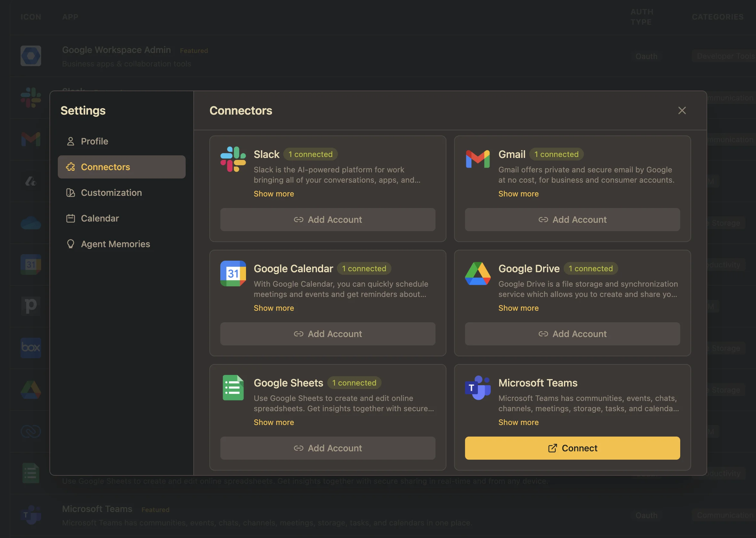
Task: Click Google Drive's 1 connected badge
Action: click(x=591, y=269)
